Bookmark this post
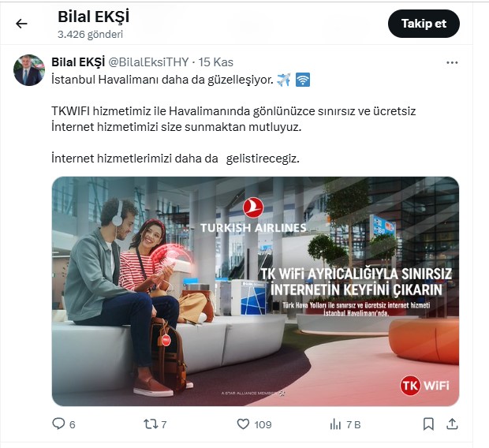The height and width of the screenshot is (448, 489). coord(428,424)
